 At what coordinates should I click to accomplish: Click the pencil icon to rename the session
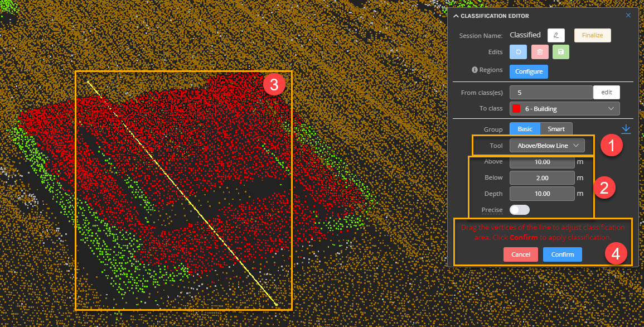pyautogui.click(x=556, y=35)
